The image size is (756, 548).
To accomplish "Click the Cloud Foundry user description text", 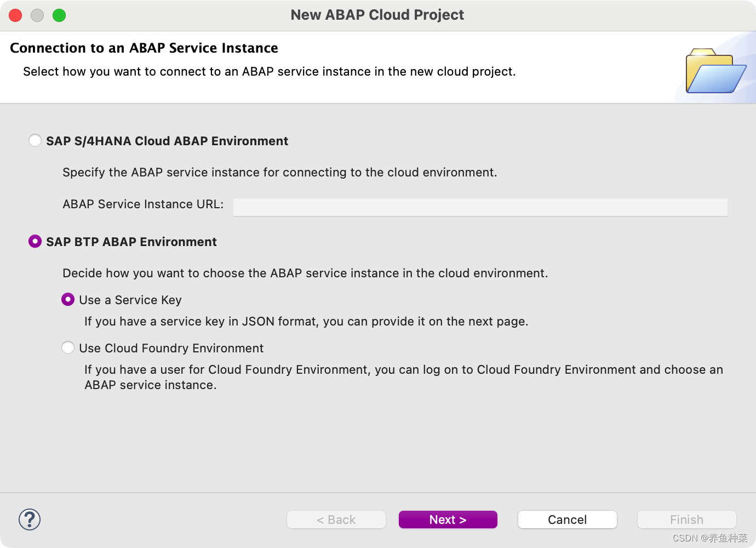I will point(403,377).
